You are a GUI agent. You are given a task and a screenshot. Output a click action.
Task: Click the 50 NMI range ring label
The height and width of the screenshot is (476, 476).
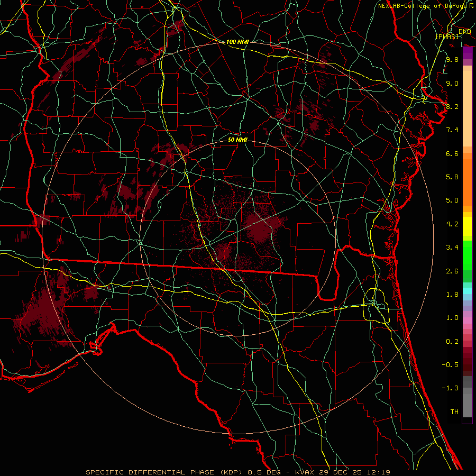[x=237, y=140]
